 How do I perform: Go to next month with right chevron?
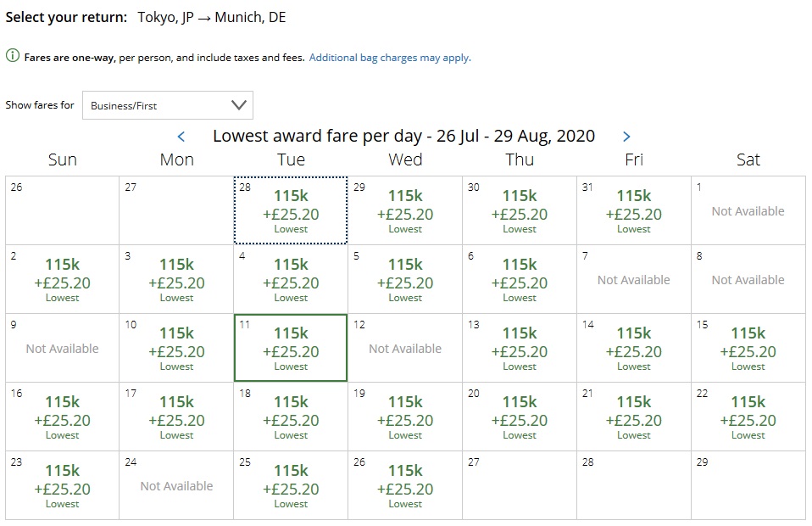(x=626, y=137)
